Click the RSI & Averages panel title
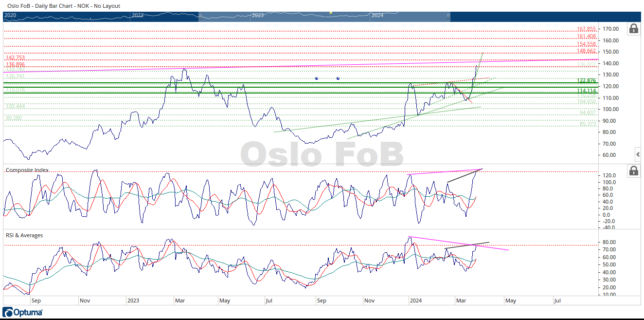Screen dimensions: 644x320 (x=24, y=235)
